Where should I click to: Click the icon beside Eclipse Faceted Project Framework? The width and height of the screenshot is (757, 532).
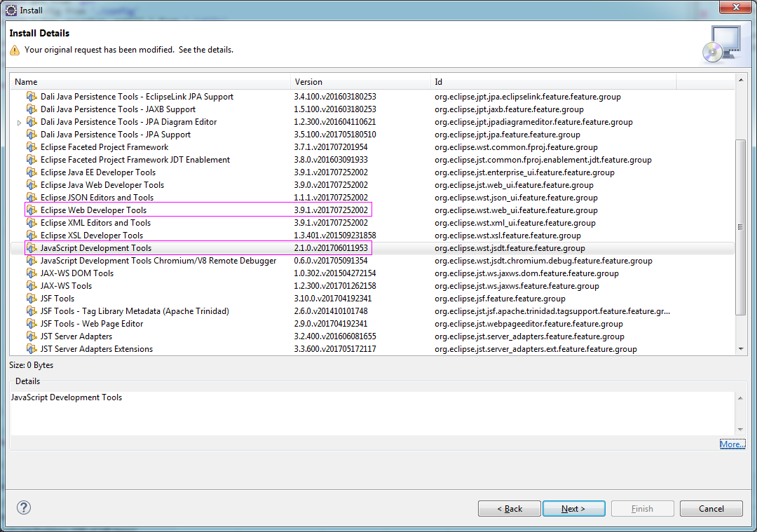[32, 147]
